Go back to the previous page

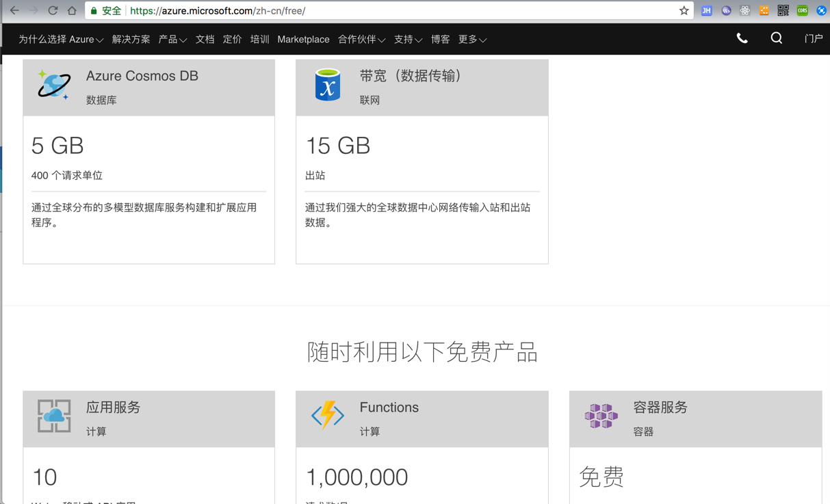pos(14,10)
